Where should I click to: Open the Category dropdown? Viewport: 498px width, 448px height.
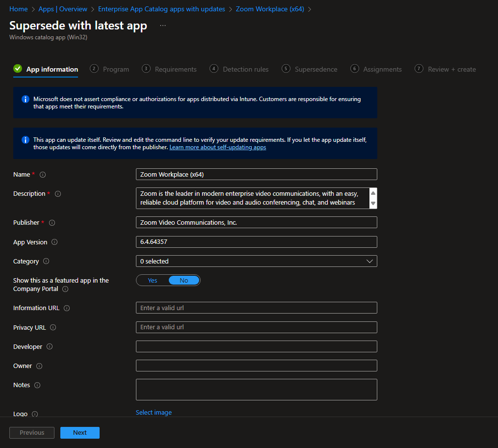pyautogui.click(x=256, y=261)
